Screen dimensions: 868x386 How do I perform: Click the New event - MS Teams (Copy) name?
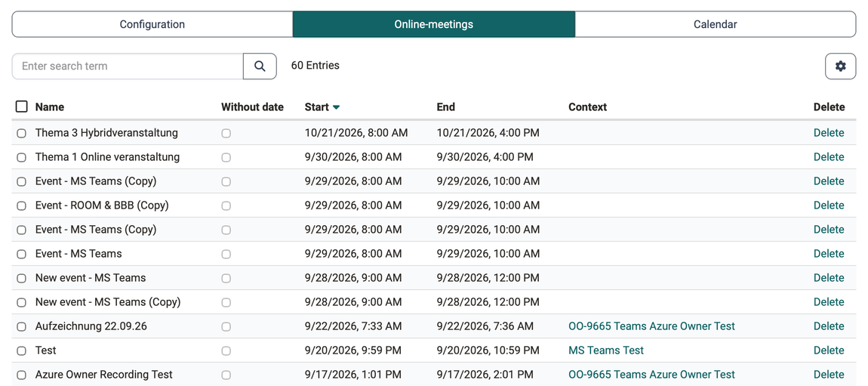point(108,302)
